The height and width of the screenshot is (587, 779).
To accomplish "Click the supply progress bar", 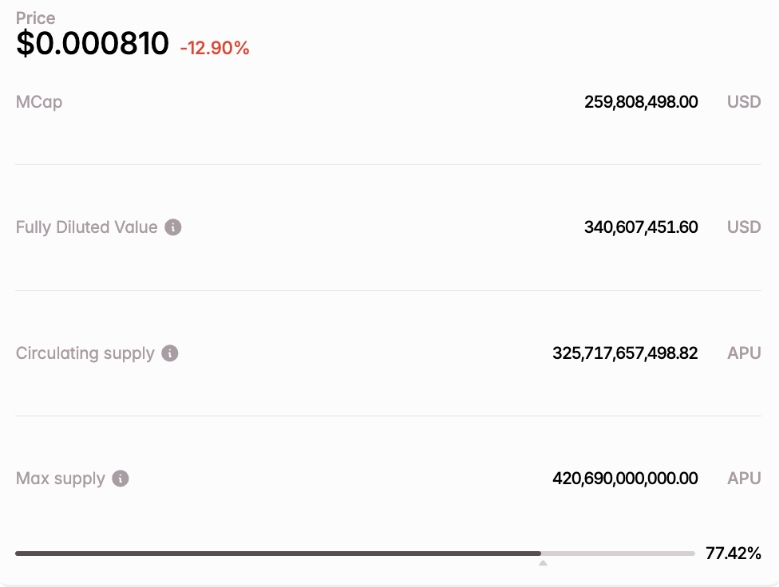I will coord(355,553).
